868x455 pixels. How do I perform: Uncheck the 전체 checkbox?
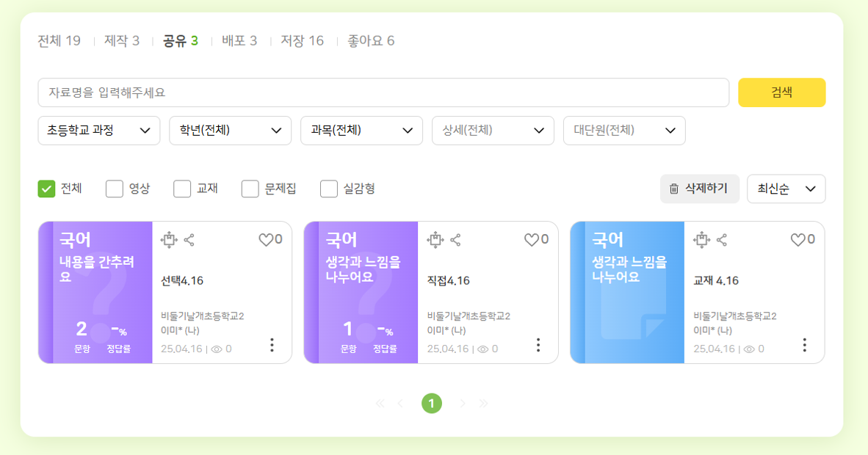[47, 189]
